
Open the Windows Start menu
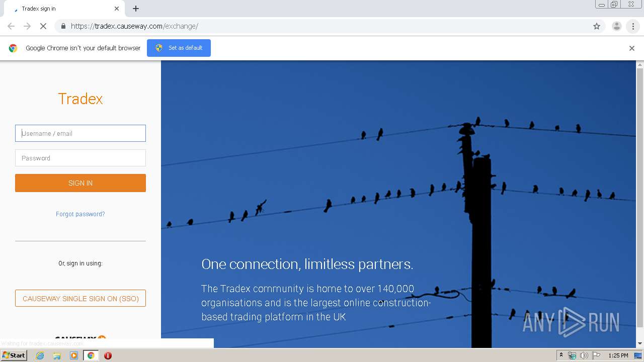[14, 355]
